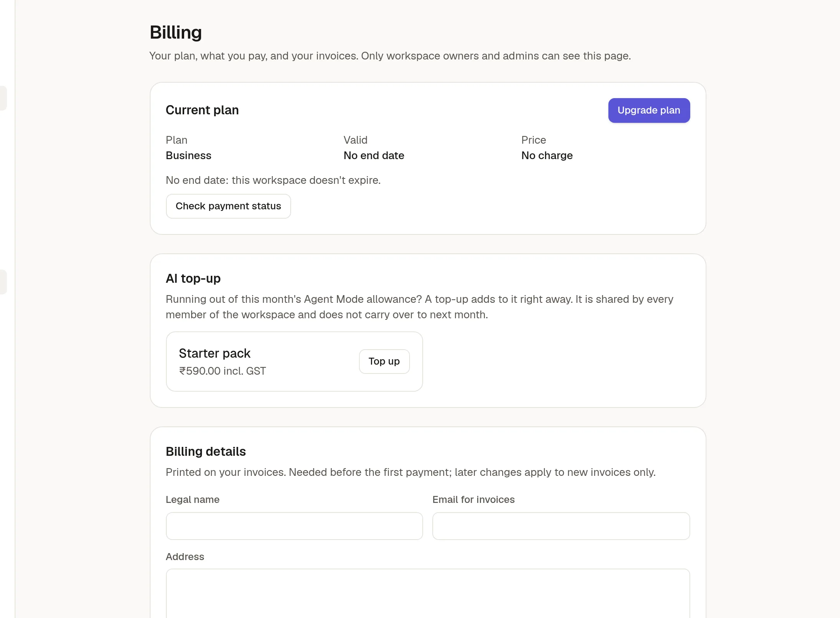The height and width of the screenshot is (618, 840).
Task: Click the AI top-up heading
Action: (193, 278)
